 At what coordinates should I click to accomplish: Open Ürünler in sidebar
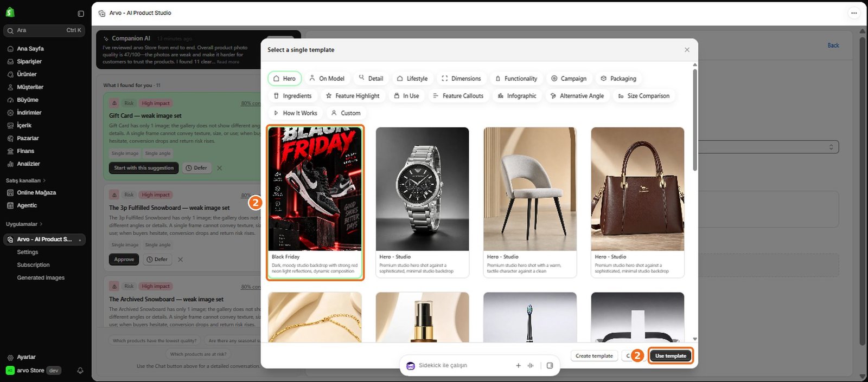pos(27,74)
